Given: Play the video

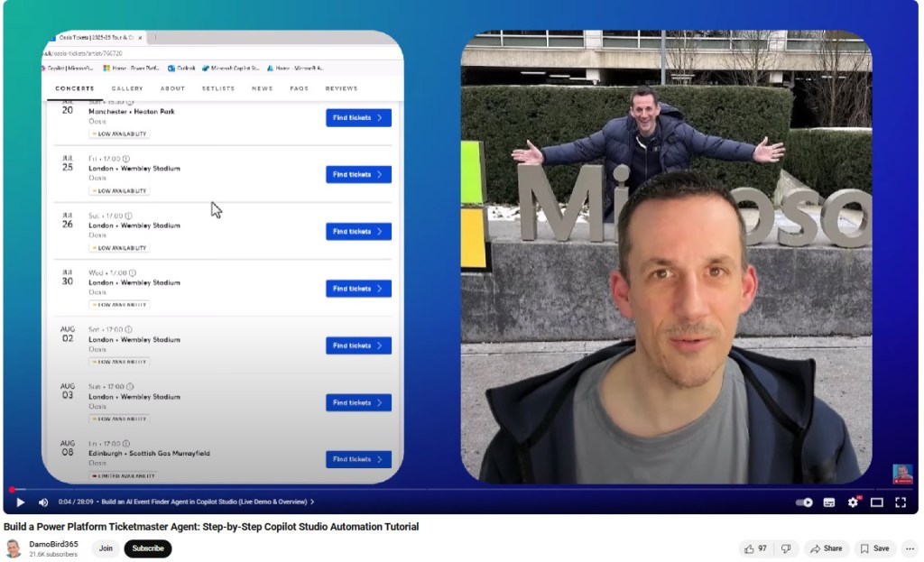Looking at the screenshot, I should pos(21,502).
